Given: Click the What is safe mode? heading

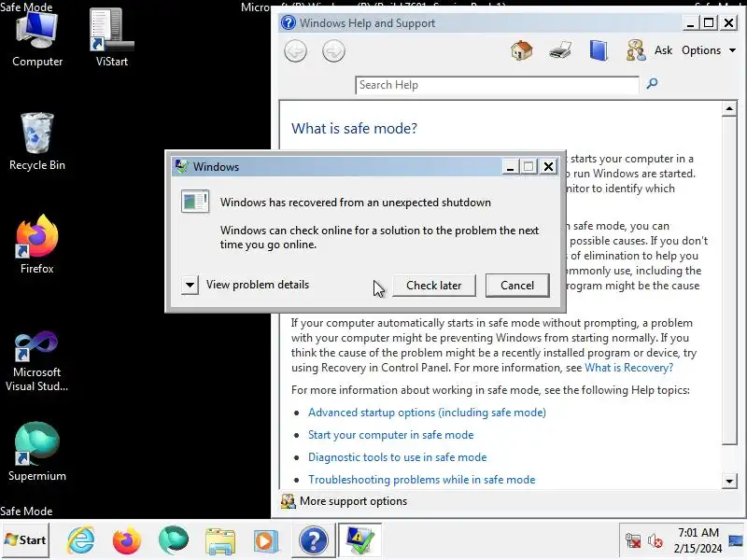Looking at the screenshot, I should pos(354,128).
